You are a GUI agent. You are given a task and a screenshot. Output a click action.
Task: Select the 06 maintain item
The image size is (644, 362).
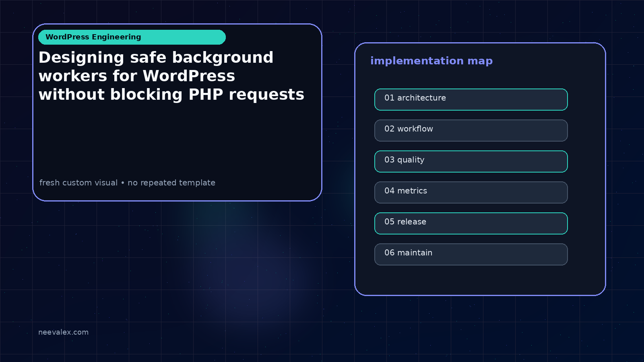click(x=471, y=254)
